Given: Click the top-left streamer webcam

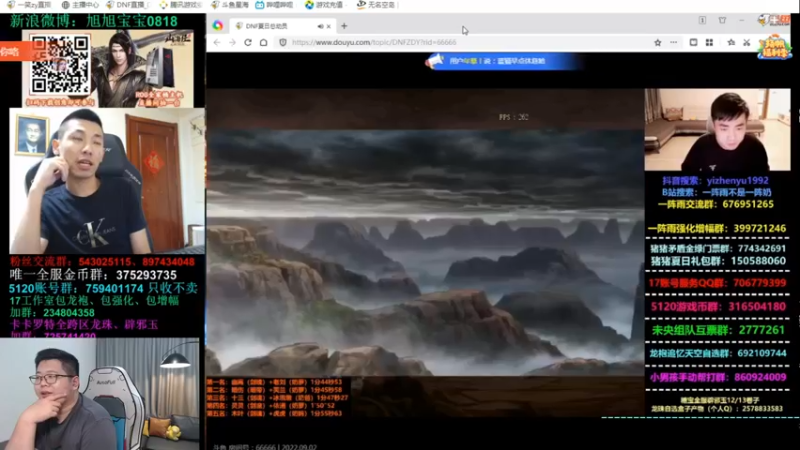Looking at the screenshot, I should coord(107,180).
